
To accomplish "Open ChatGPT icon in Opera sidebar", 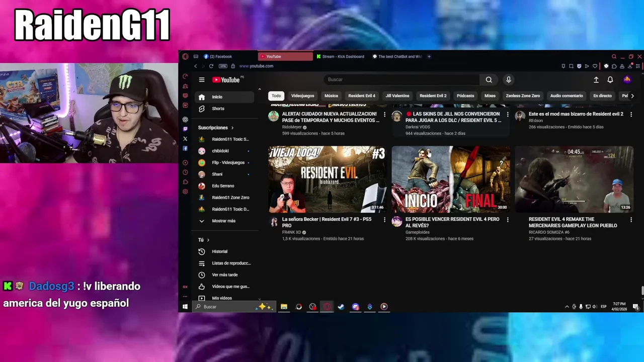I will 185,119.
